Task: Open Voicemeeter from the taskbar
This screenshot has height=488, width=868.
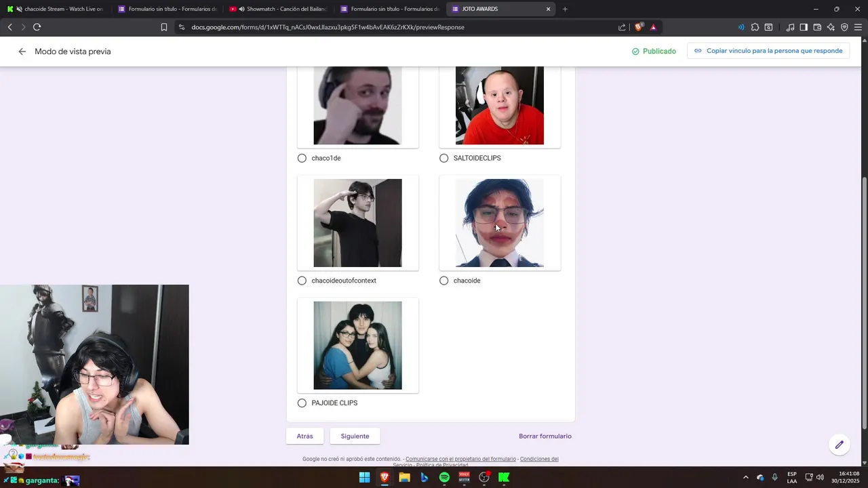Action: [464, 477]
